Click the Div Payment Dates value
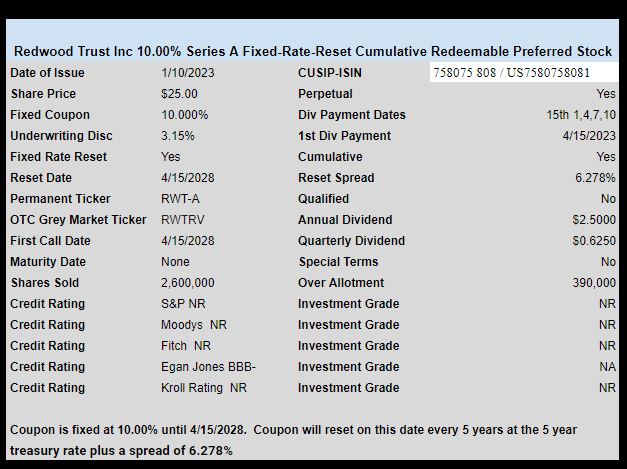627x469 pixels. coord(581,115)
